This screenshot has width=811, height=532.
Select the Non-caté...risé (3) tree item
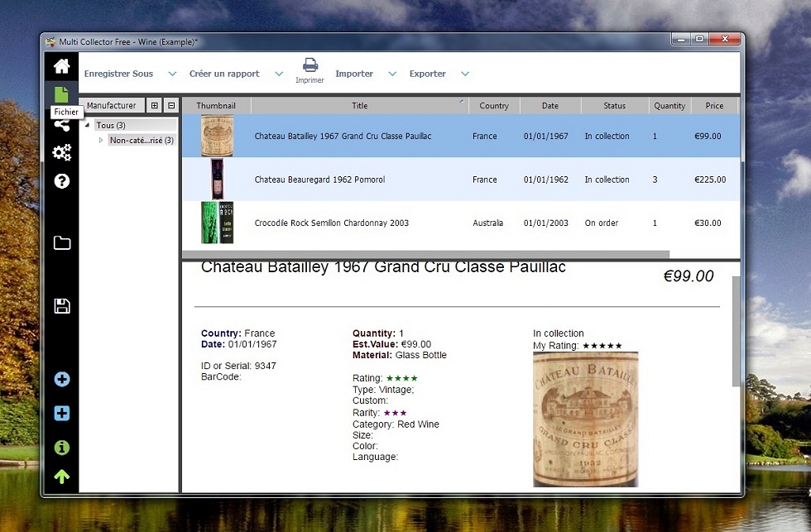point(142,140)
